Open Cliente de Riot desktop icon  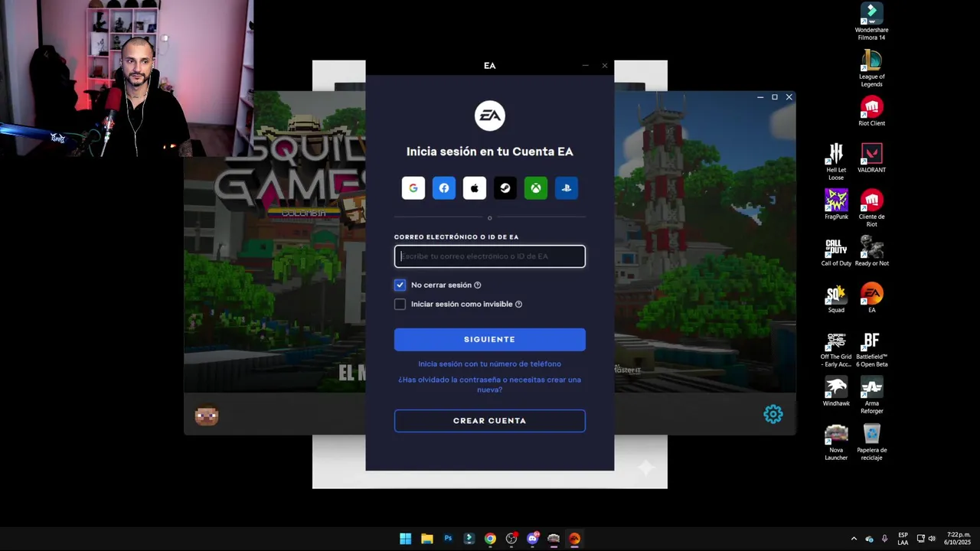pyautogui.click(x=871, y=208)
